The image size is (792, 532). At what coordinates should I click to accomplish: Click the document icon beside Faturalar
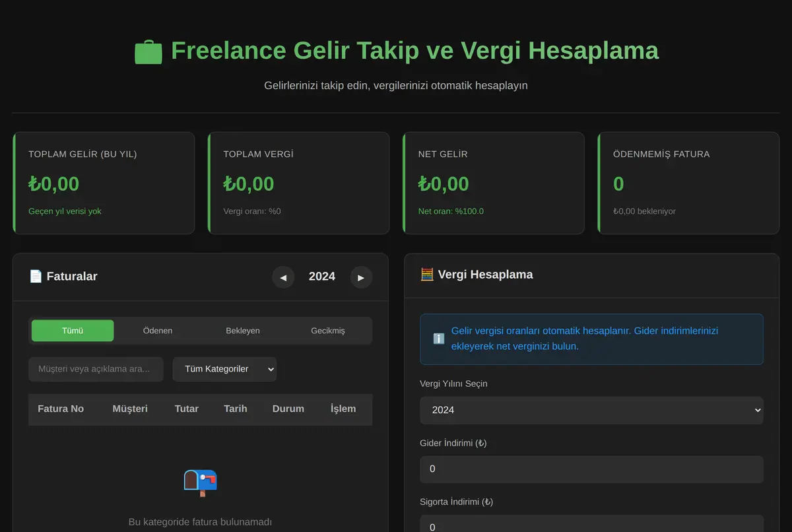coord(36,276)
